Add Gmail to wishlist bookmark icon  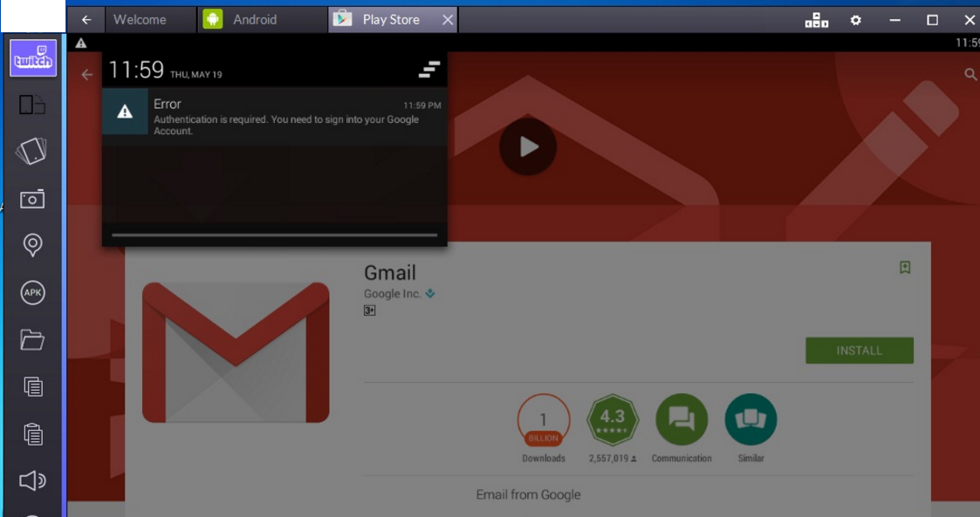click(x=905, y=268)
